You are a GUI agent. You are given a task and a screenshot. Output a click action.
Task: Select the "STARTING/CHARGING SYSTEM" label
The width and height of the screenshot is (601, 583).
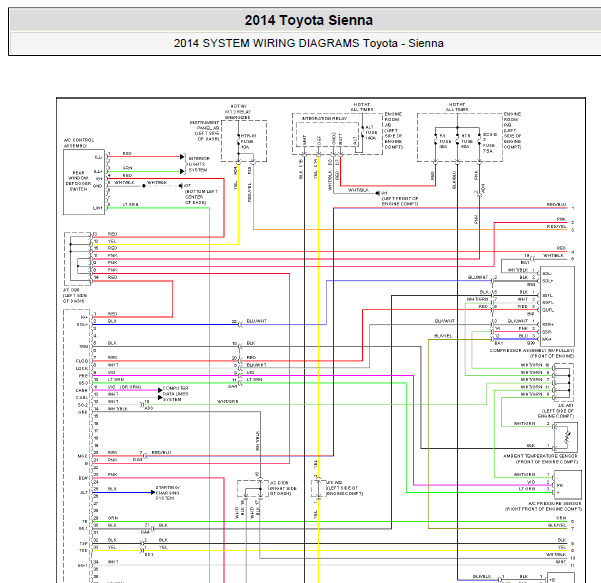pyautogui.click(x=167, y=493)
